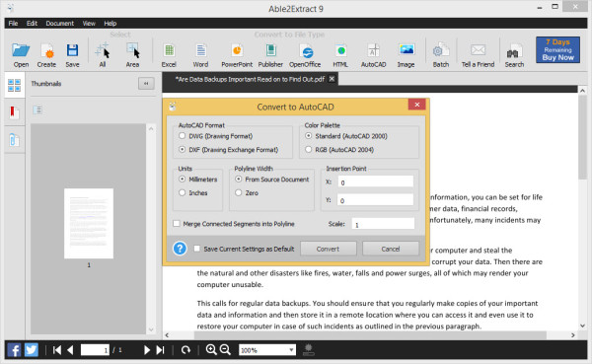Select the page 1 thumbnail

click(89, 223)
